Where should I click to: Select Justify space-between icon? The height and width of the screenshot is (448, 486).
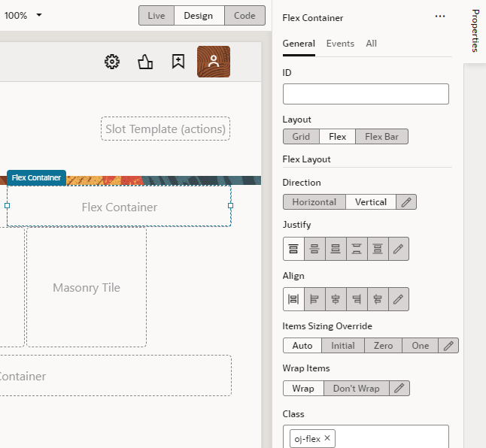[357, 249]
